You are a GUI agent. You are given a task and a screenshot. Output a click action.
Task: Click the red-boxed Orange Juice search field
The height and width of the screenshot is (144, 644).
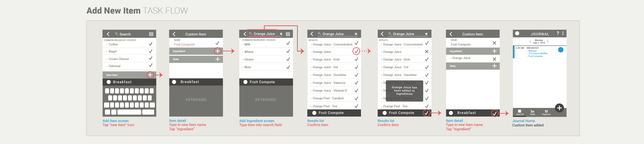click(262, 34)
